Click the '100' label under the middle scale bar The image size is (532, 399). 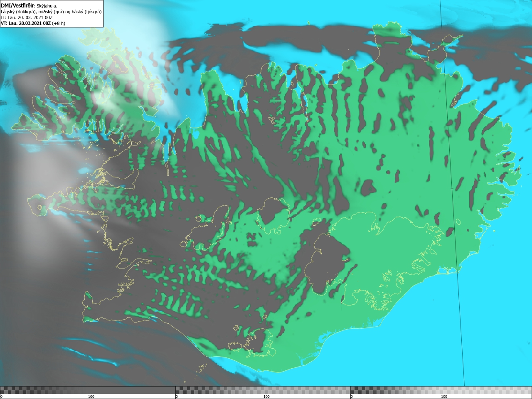(x=266, y=397)
